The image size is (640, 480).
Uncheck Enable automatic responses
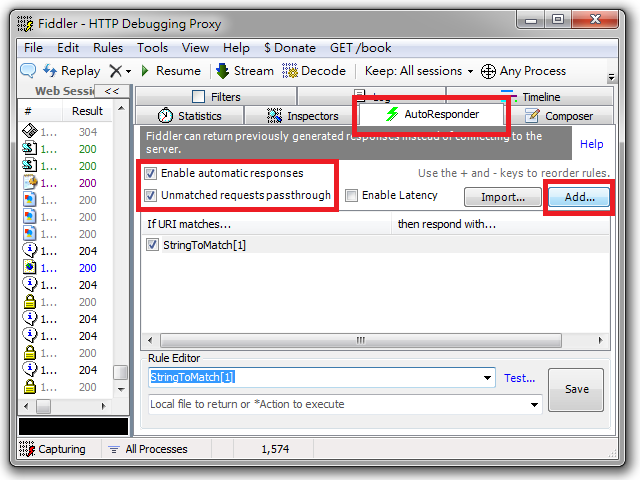[151, 173]
